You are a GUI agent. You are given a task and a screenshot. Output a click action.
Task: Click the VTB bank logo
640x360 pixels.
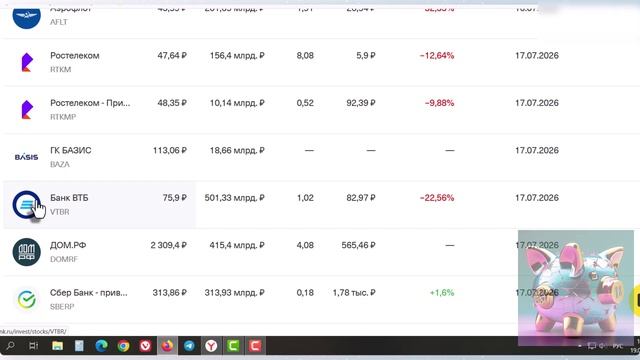(x=27, y=204)
